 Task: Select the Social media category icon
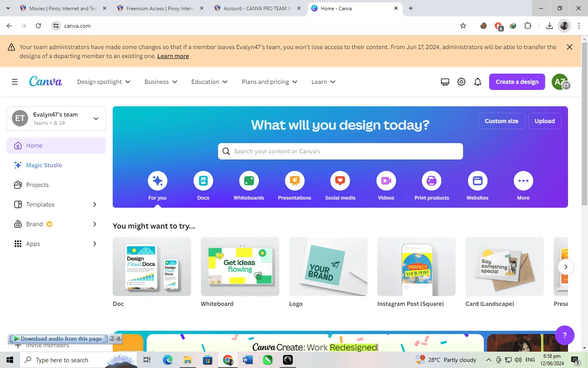pyautogui.click(x=340, y=181)
